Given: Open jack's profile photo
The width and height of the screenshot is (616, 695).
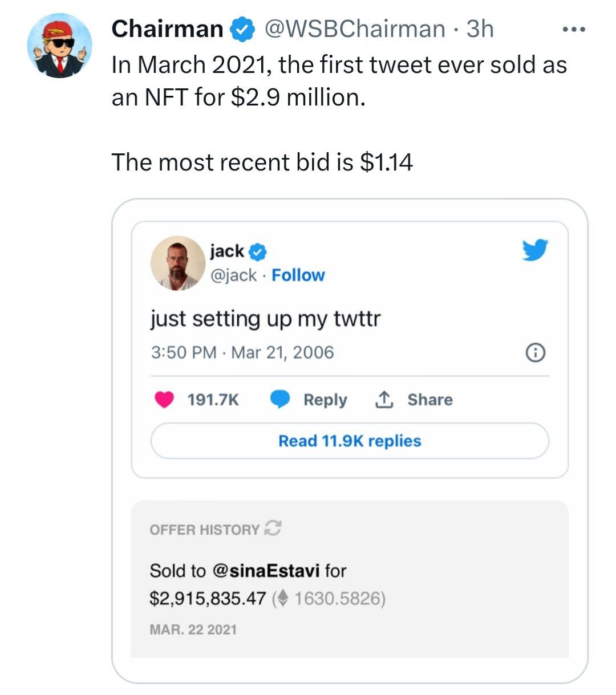Looking at the screenshot, I should [178, 263].
